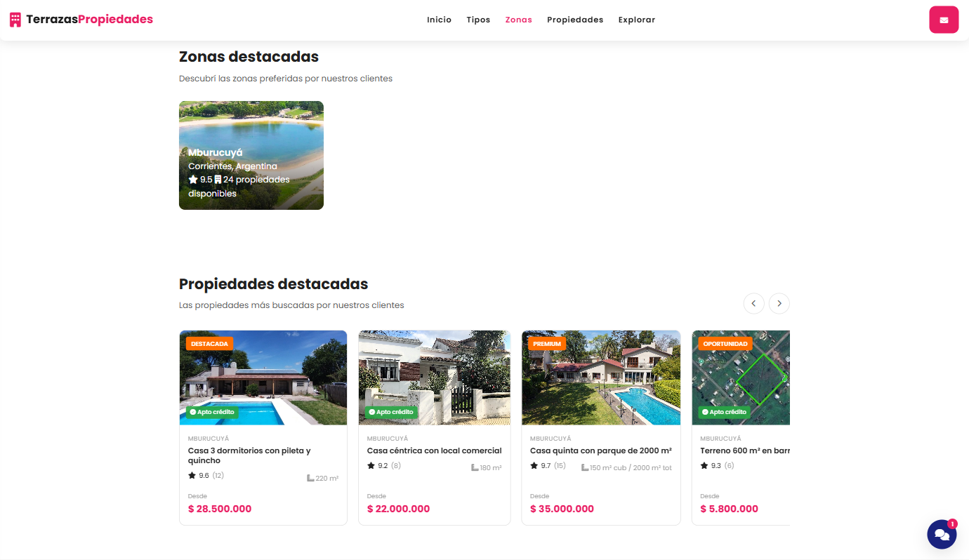The height and width of the screenshot is (560, 969).
Task: Click the (8) review count on casa céntrica
Action: [396, 465]
